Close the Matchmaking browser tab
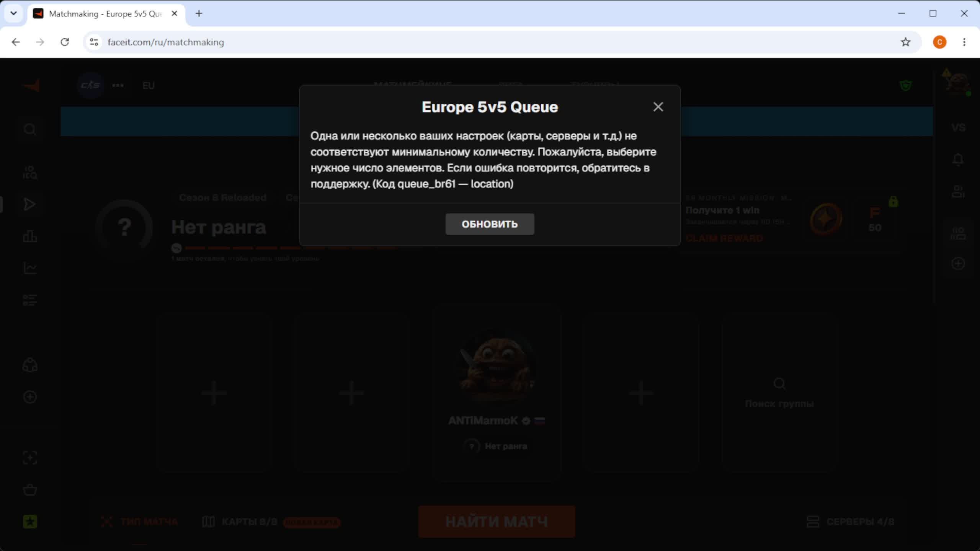The height and width of the screenshot is (551, 980). (x=175, y=14)
